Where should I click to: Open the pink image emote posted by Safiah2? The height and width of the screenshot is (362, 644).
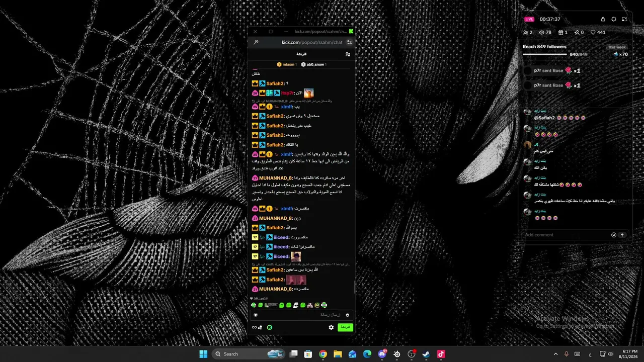296,280
